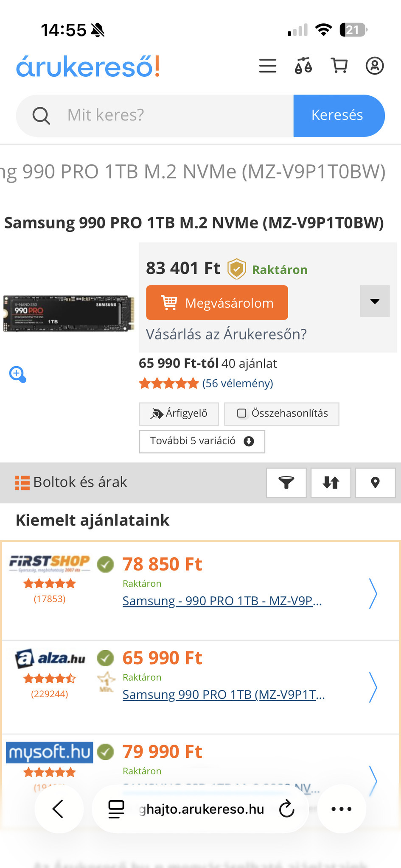401x868 pixels.
Task: Expand the További 5 variáció dropdown
Action: click(x=202, y=441)
